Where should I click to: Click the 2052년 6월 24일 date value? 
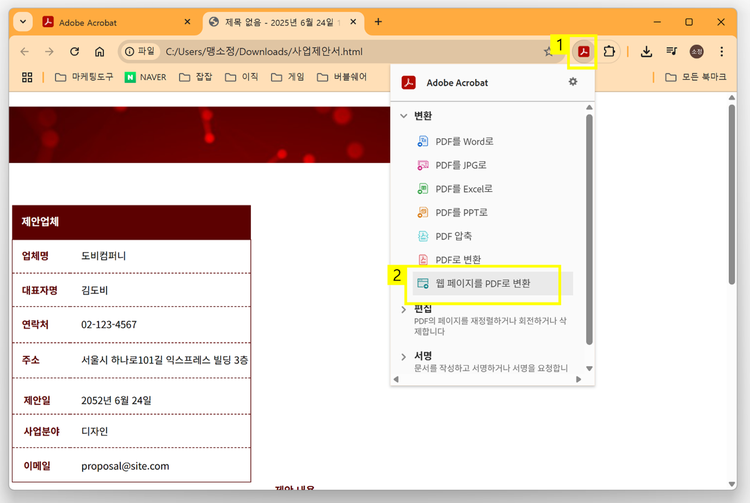[116, 400]
